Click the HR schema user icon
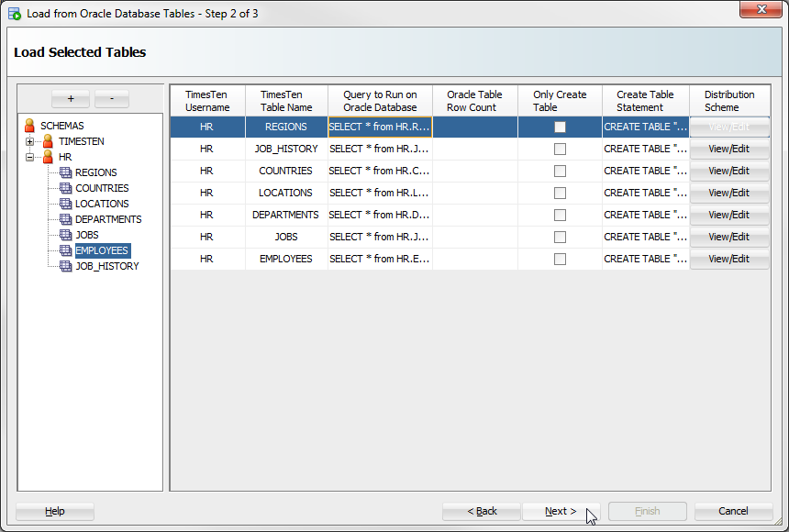The image size is (789, 532). (48, 157)
